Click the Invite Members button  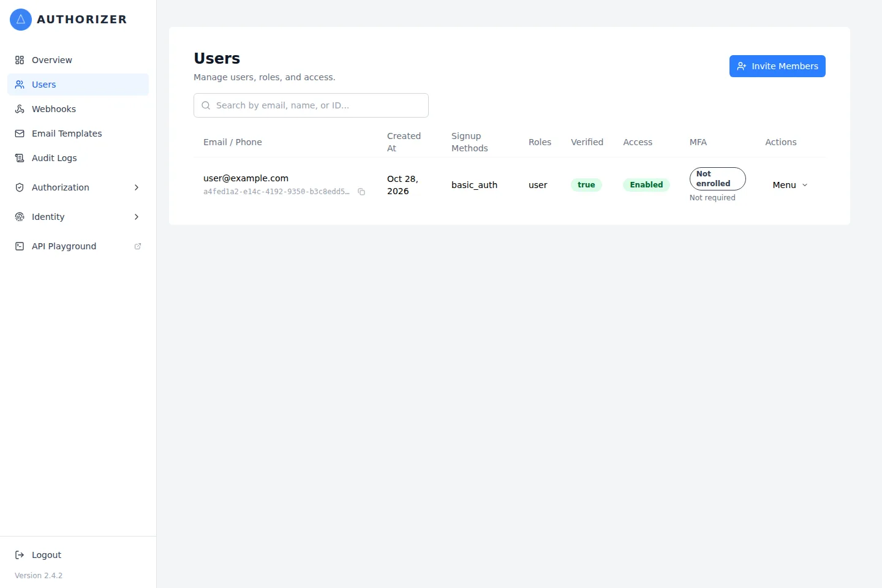(x=777, y=66)
